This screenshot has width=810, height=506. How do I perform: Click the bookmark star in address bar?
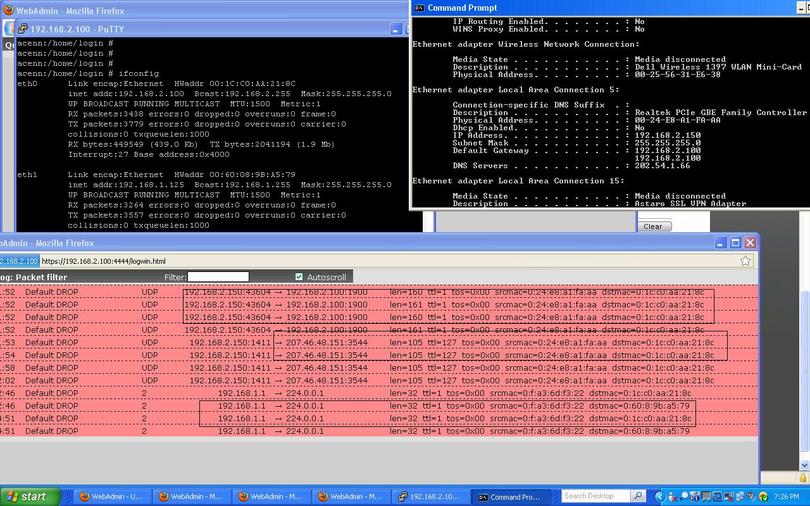click(745, 260)
